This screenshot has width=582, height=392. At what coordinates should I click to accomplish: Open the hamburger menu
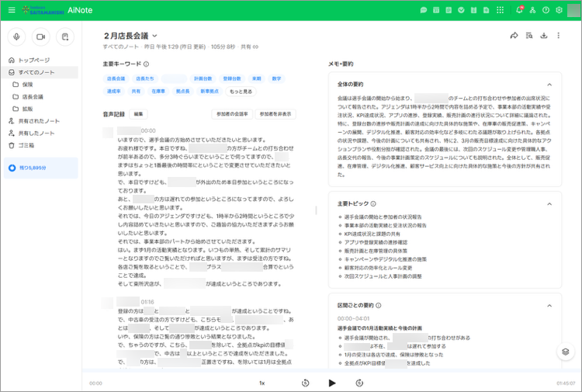(11, 10)
